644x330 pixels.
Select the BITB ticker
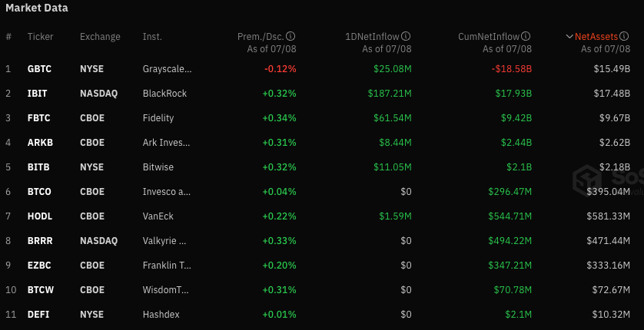point(38,167)
